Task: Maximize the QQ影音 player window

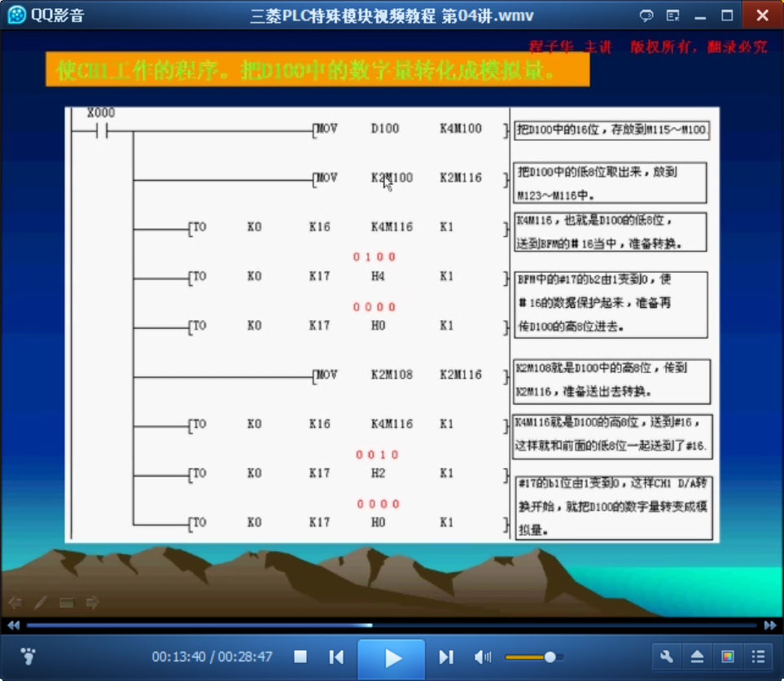Action: click(727, 15)
